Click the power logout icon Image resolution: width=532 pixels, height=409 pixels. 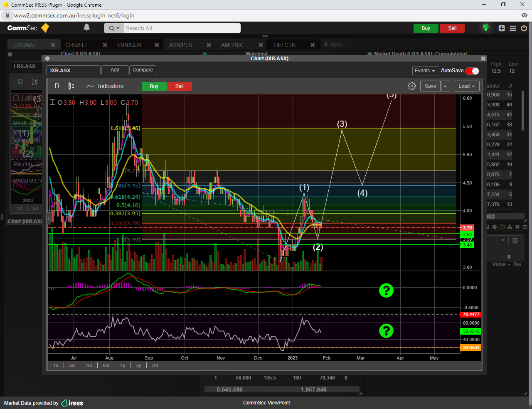[x=524, y=28]
